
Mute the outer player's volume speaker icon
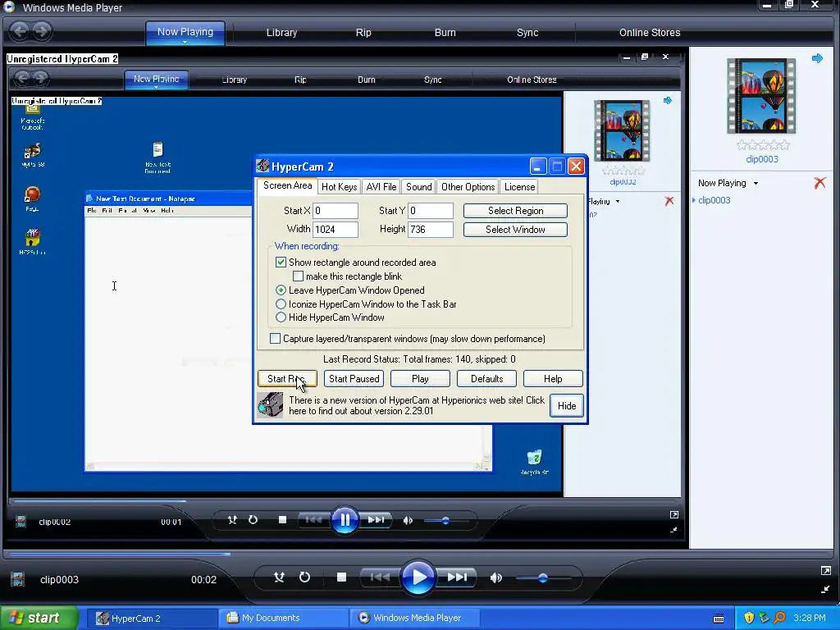coord(496,577)
